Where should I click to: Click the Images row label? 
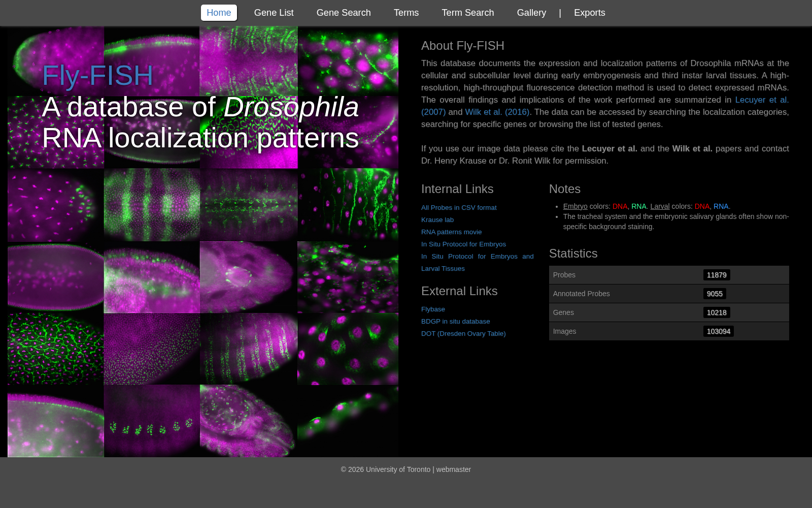point(564,331)
